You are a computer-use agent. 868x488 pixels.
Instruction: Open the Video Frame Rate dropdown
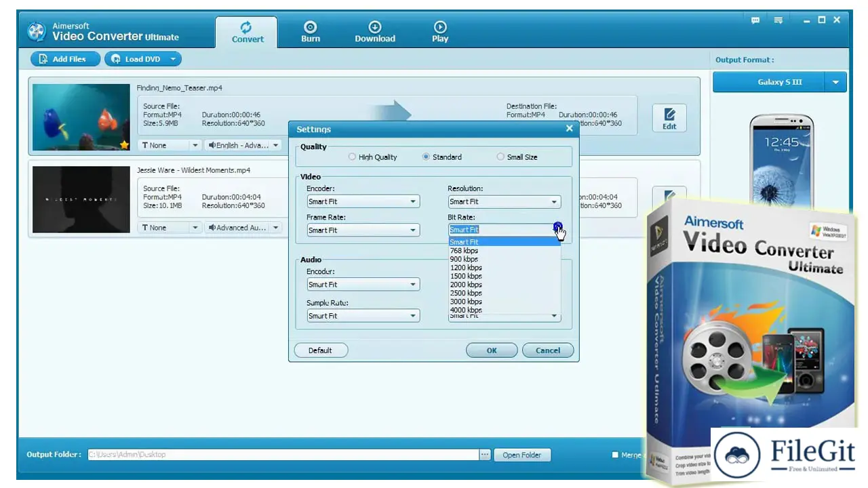363,230
